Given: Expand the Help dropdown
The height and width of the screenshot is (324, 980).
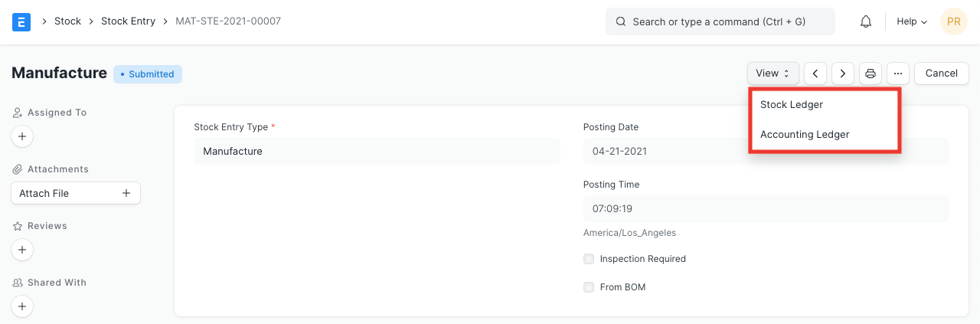Looking at the screenshot, I should tap(912, 21).
